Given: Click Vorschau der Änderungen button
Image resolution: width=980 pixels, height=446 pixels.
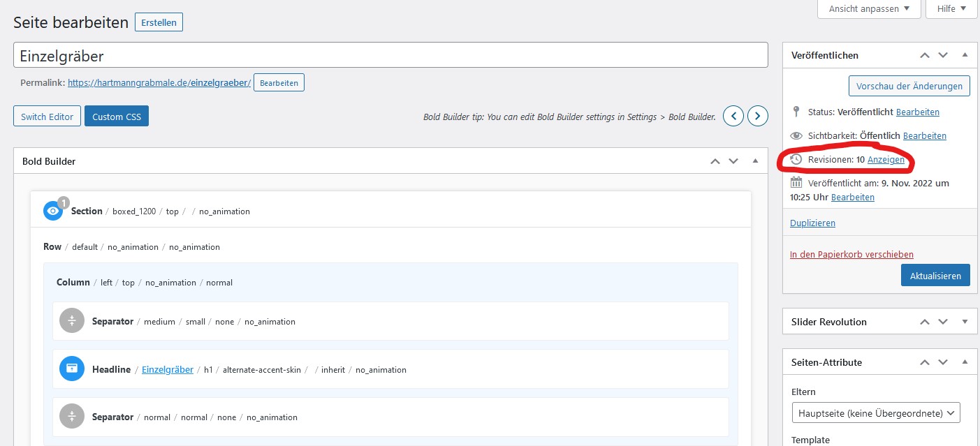Looking at the screenshot, I should click(x=909, y=86).
